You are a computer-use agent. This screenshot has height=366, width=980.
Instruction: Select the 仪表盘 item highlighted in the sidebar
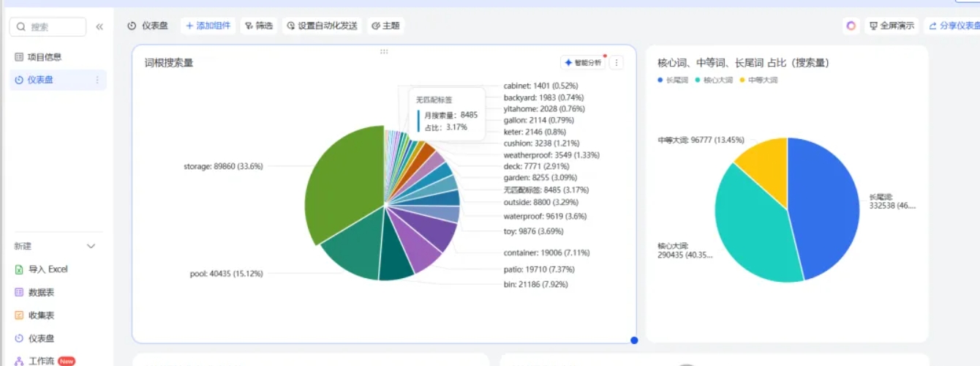(58, 80)
